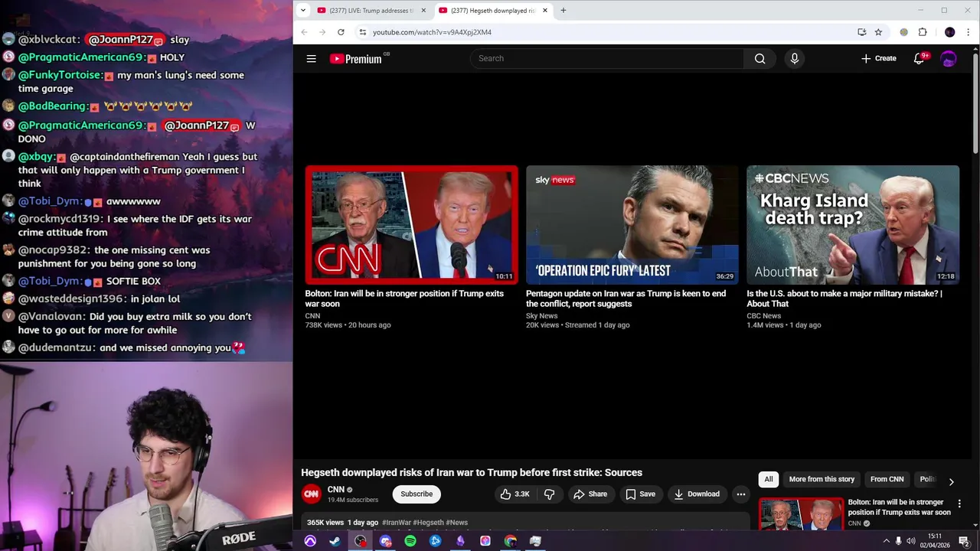This screenshot has height=551, width=980.
Task: Open sidebar Bolton video thumbnail
Action: [801, 514]
